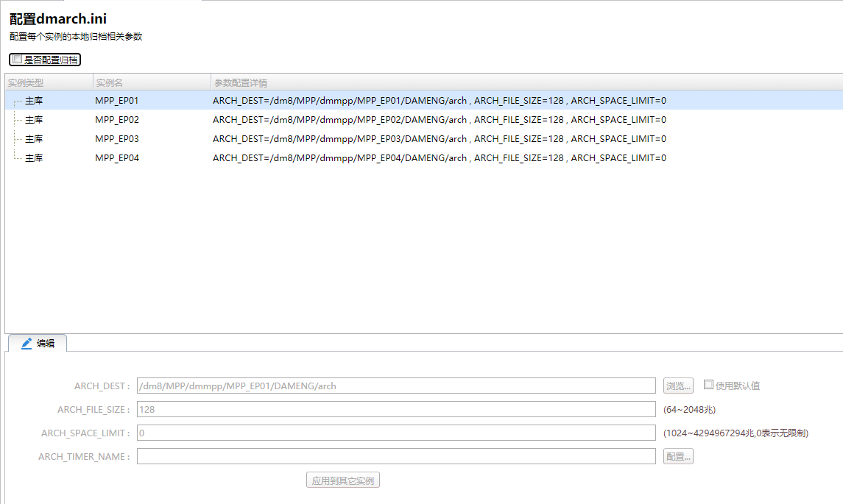Click the ARCH_SPACE_LIMIT input box
The height and width of the screenshot is (504, 843).
pos(398,433)
